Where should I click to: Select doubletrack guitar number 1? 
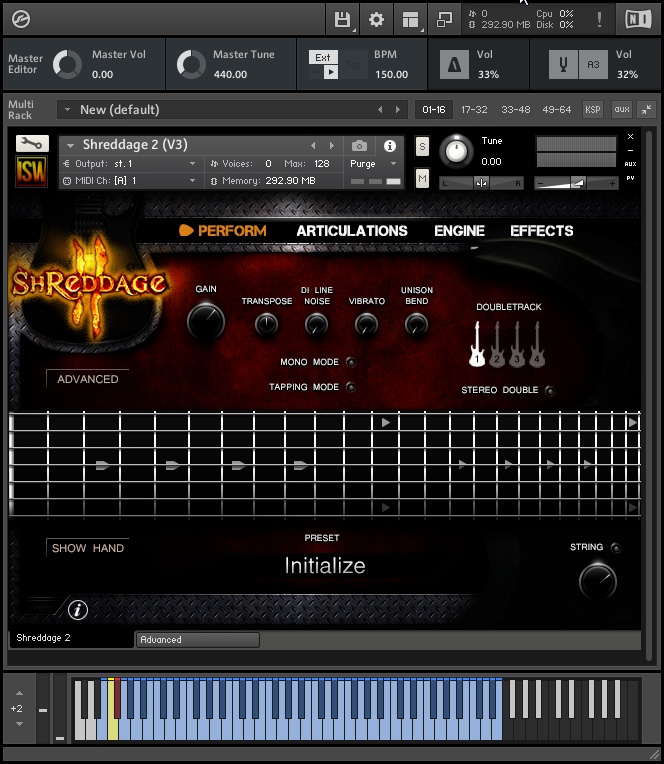(477, 345)
